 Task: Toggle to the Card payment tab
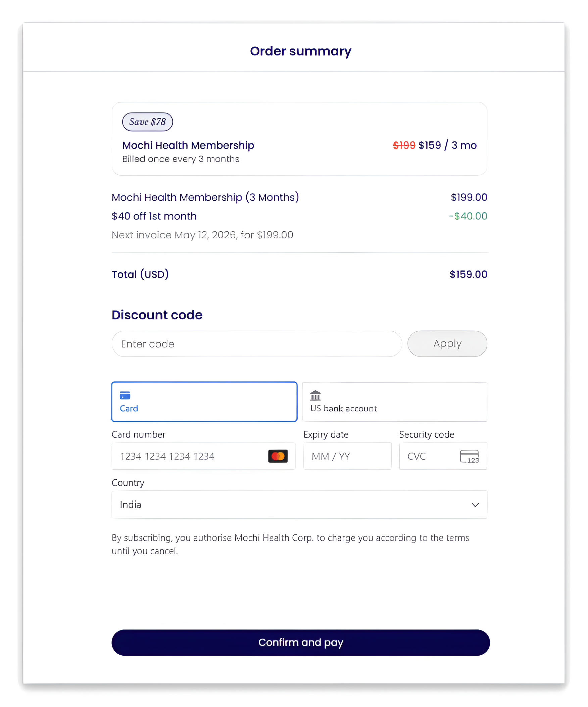204,402
